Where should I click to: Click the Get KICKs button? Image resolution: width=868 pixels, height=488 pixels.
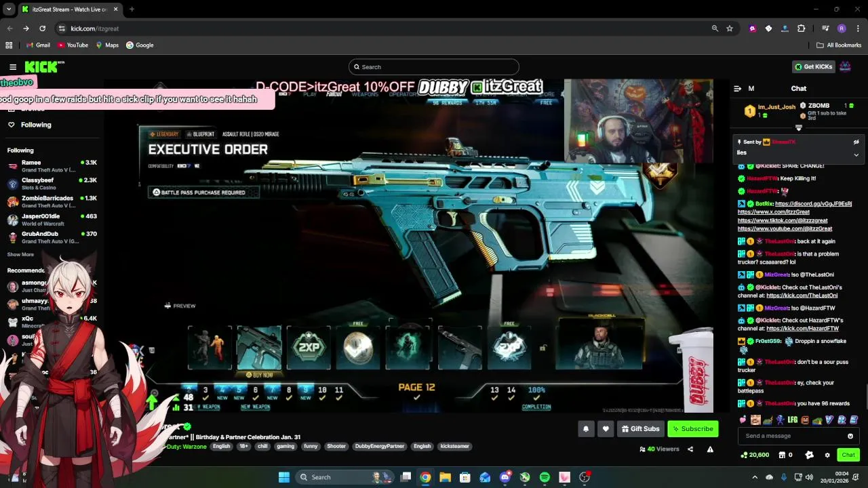point(813,67)
